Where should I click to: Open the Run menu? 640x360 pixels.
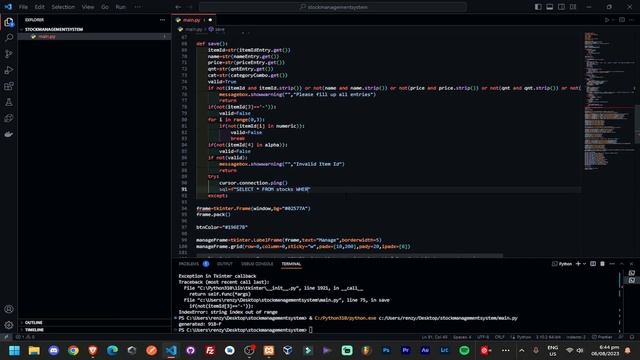[x=120, y=7]
